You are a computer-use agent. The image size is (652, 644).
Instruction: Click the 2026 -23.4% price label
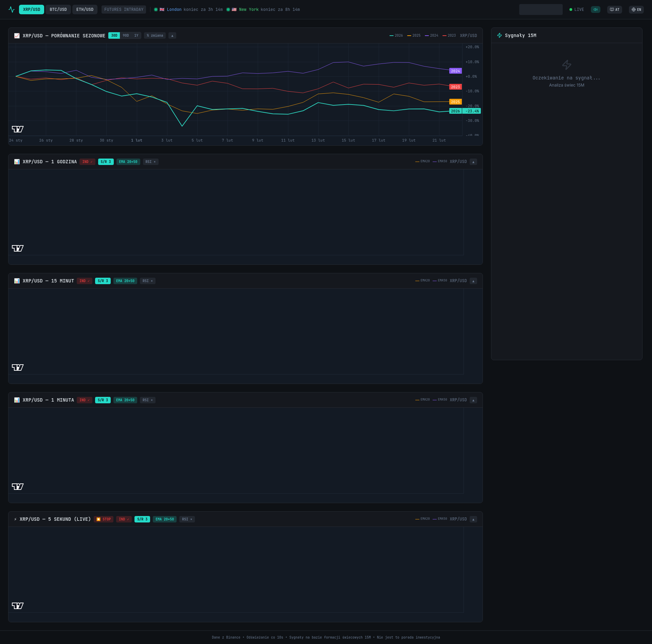point(465,111)
